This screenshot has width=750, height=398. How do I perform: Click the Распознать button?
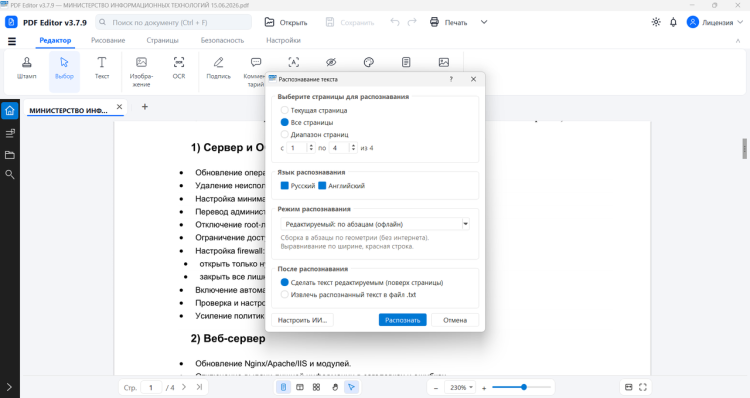[403, 320]
